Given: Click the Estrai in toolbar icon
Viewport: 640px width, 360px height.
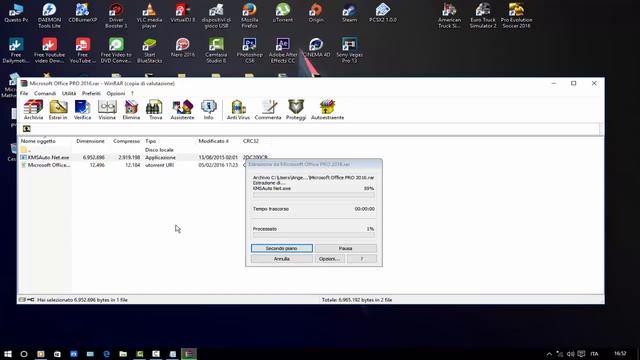Looking at the screenshot, I should point(58,110).
